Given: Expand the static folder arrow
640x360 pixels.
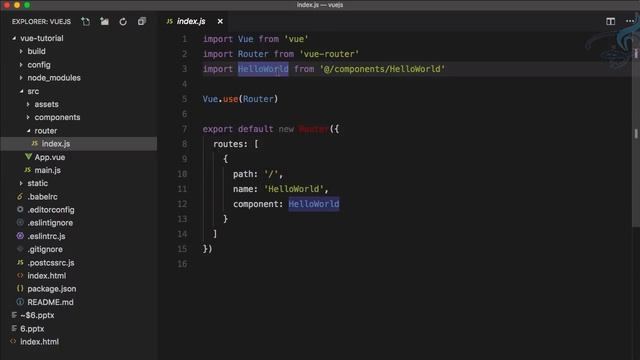Looking at the screenshot, I should click(21, 183).
